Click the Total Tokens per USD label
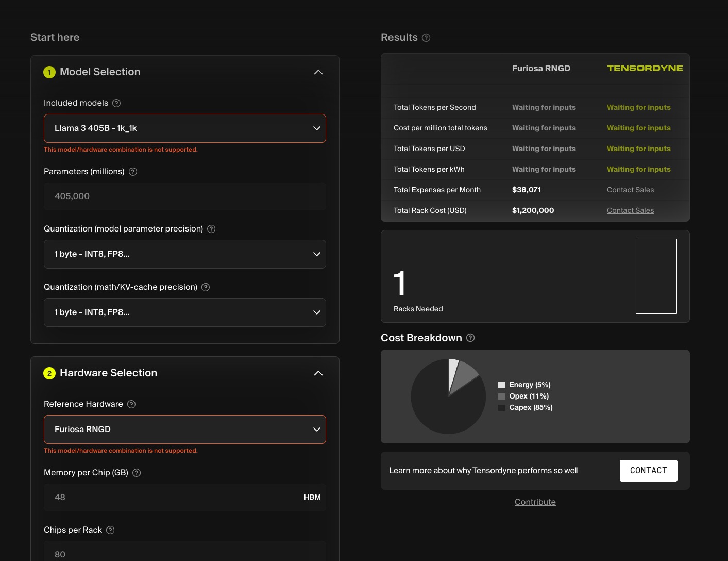Screen dimensions: 728x561 tap(429, 148)
